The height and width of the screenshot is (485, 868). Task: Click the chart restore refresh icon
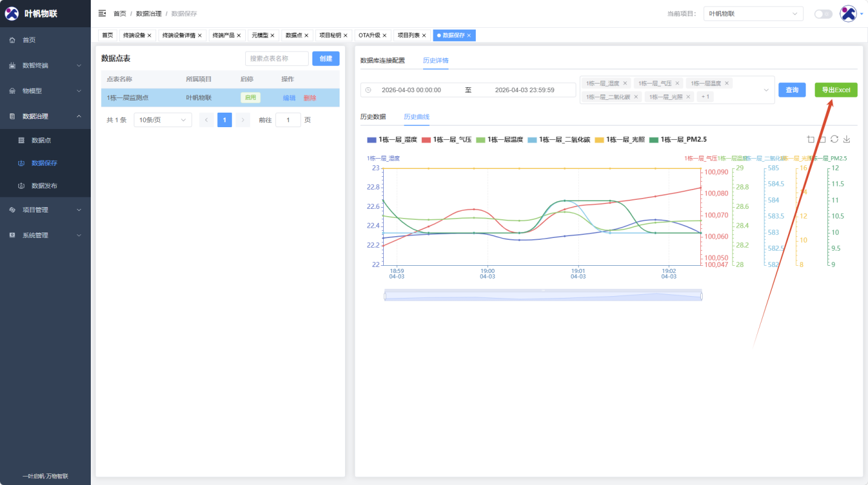click(834, 139)
